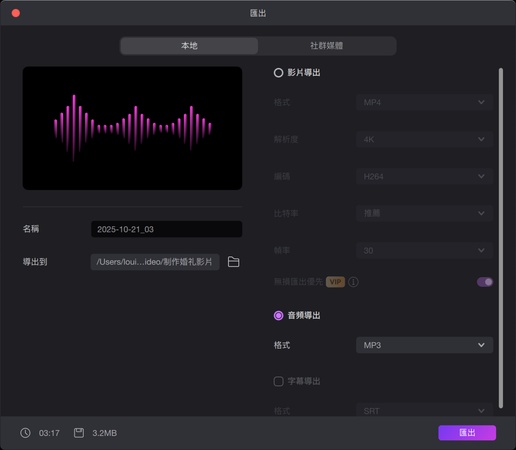
Task: Click the 名稱 label
Action: point(31,229)
